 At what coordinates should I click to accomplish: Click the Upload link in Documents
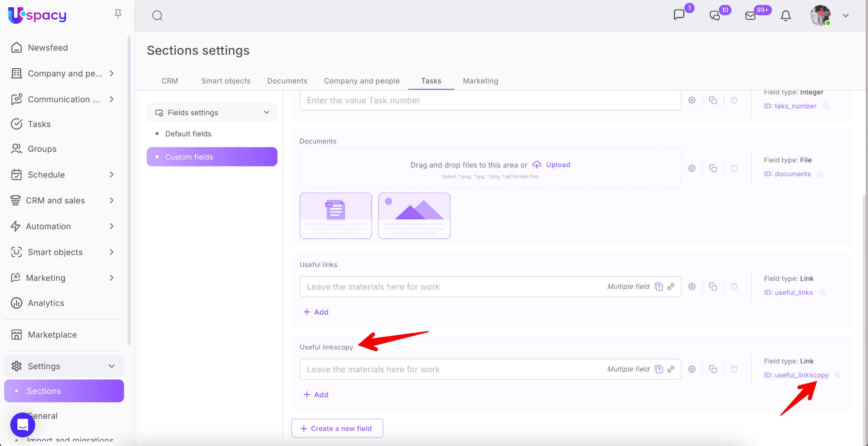pos(558,165)
